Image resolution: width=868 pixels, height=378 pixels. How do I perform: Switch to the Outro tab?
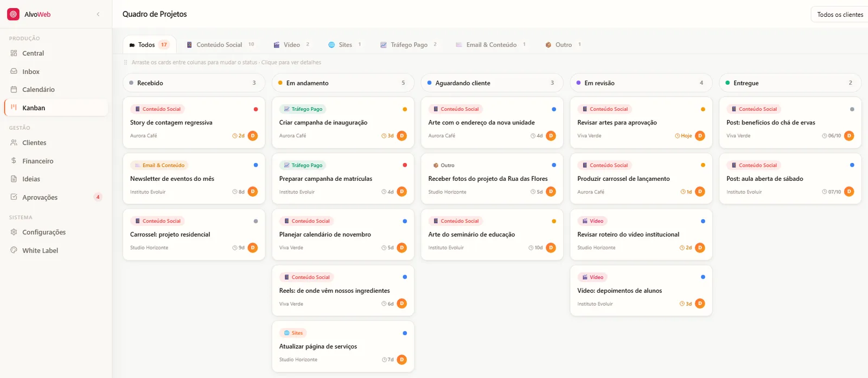(563, 45)
